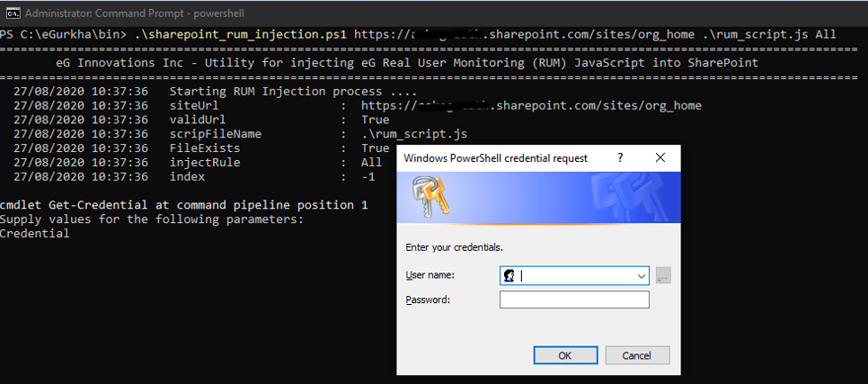This screenshot has width=868, height=384.
Task: Click the 'siteUrl' parameter name
Action: click(194, 105)
